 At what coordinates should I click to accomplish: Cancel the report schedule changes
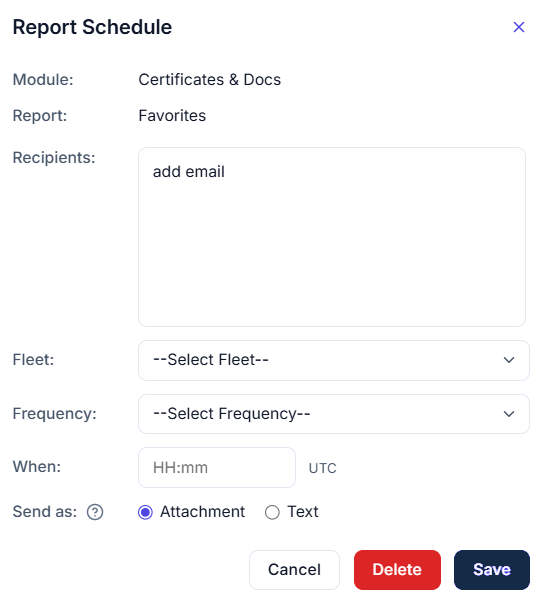click(294, 570)
